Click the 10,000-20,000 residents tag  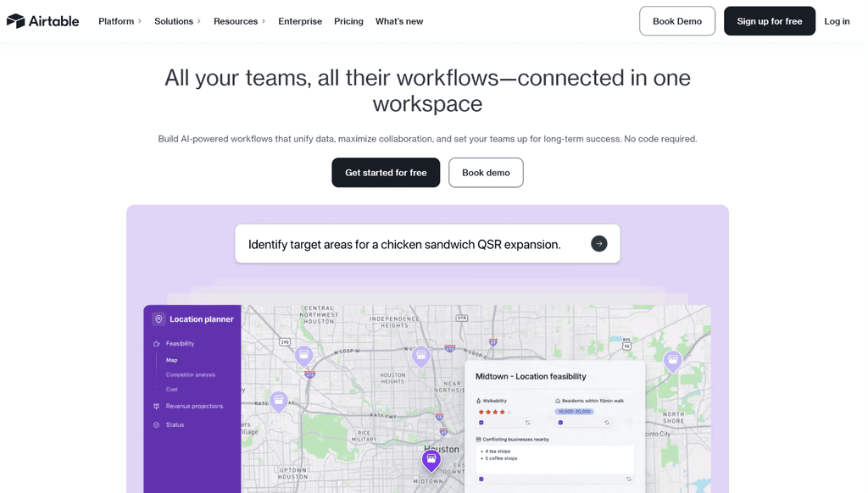pos(574,412)
